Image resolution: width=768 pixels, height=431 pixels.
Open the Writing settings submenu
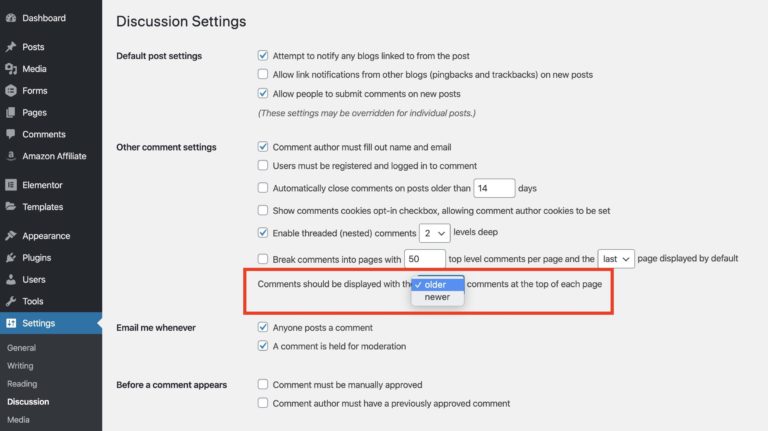pyautogui.click(x=20, y=366)
